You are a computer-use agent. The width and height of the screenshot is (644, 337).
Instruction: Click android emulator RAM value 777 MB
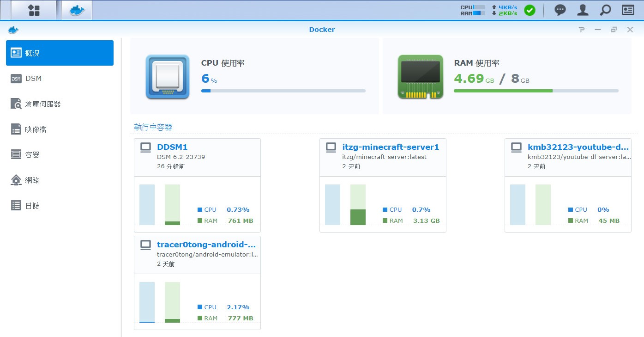241,318
